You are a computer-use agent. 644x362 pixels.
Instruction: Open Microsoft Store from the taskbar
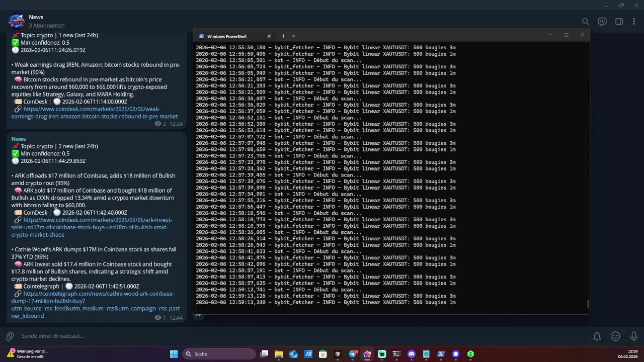[x=323, y=354]
